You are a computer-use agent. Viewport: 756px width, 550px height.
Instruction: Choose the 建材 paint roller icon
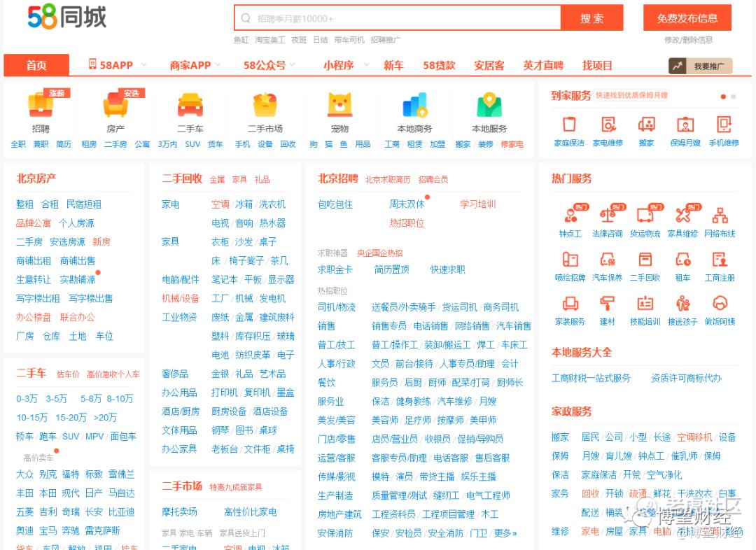pos(608,303)
